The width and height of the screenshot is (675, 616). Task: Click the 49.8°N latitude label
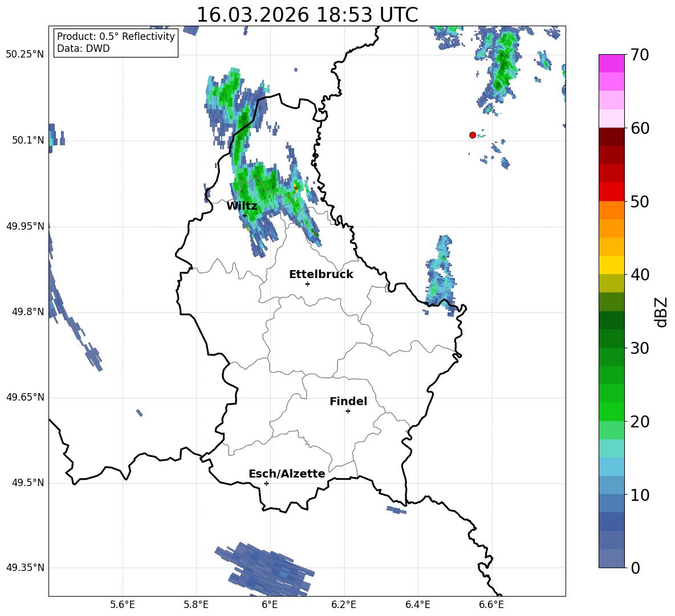tap(27, 312)
